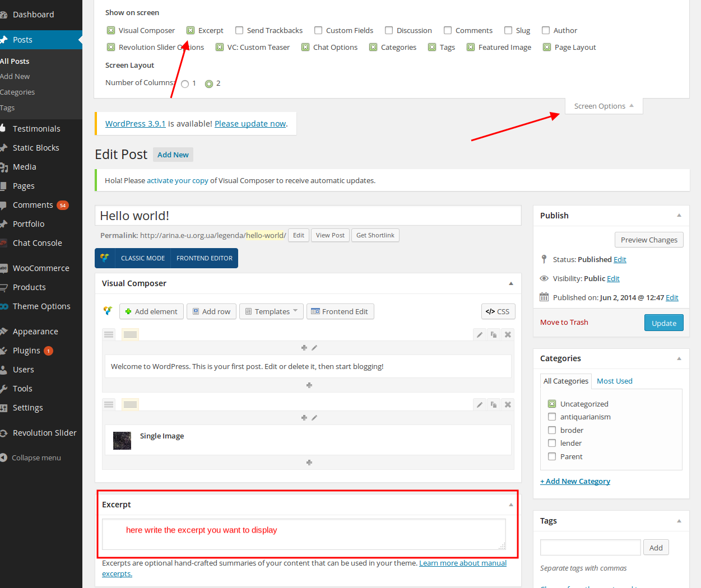Viewport: 701px width, 588px height.
Task: Edit the row containing Welcome to WordPress text
Action: [x=480, y=334]
